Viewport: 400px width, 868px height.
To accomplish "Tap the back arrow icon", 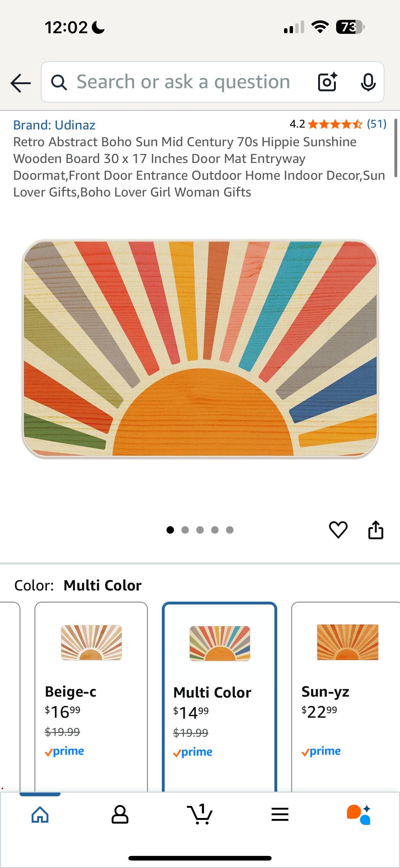I will [x=20, y=83].
